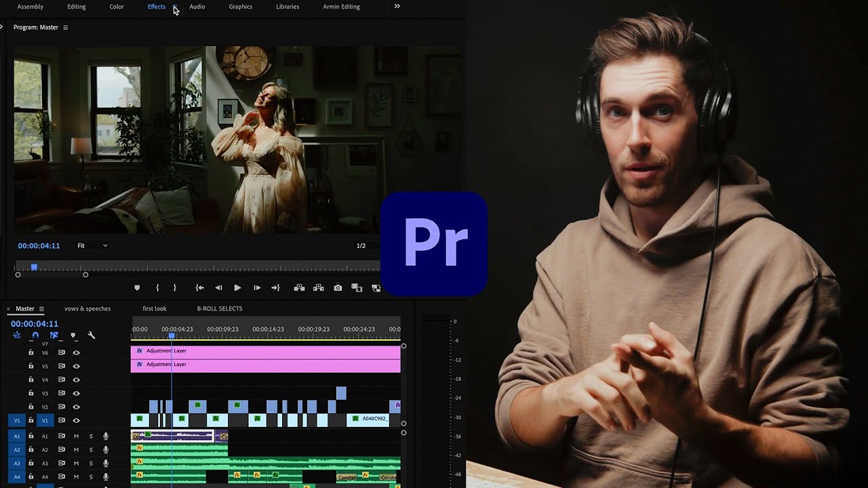Toggle A3 source patching button
Screen dimensions: 868x488
click(18, 463)
